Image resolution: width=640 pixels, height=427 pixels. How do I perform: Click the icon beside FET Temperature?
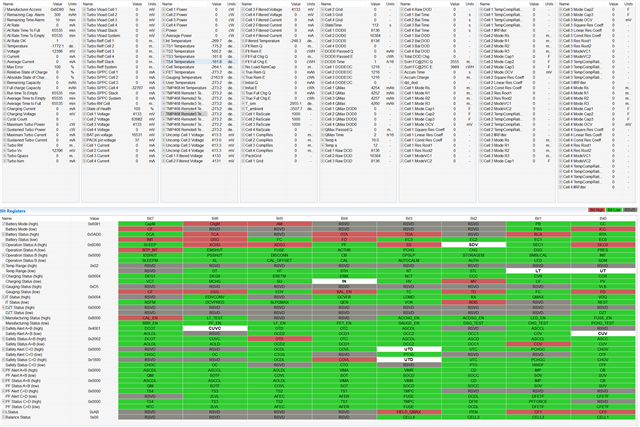(164, 72)
